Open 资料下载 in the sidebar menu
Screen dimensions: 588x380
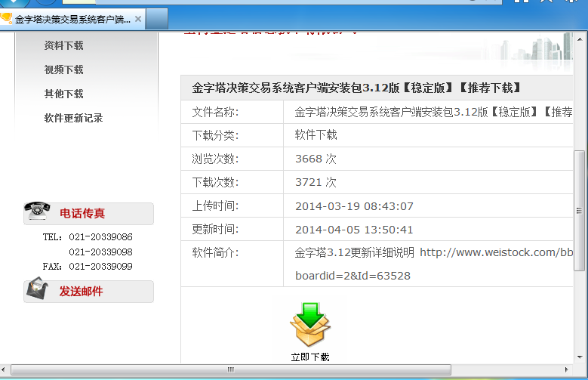click(x=63, y=45)
